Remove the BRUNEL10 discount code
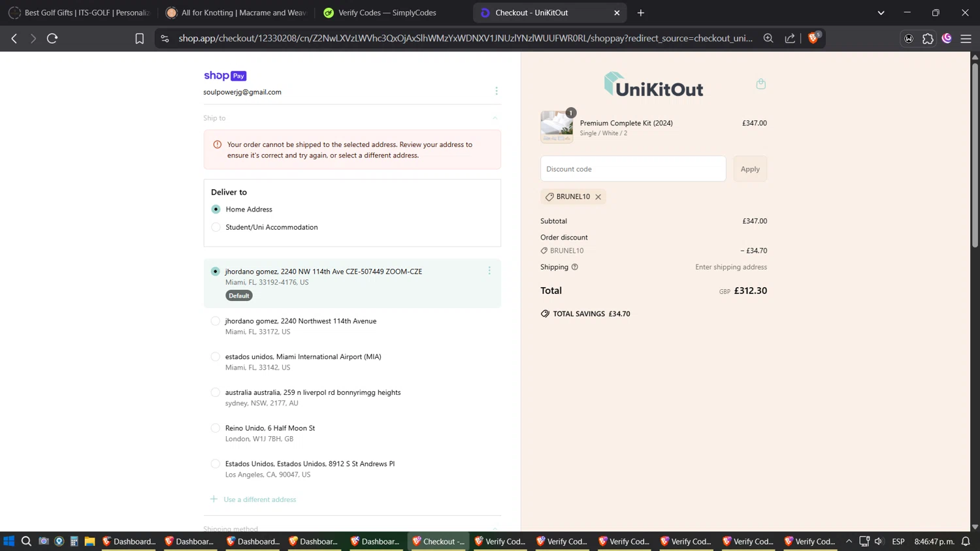This screenshot has width=980, height=551. [598, 197]
